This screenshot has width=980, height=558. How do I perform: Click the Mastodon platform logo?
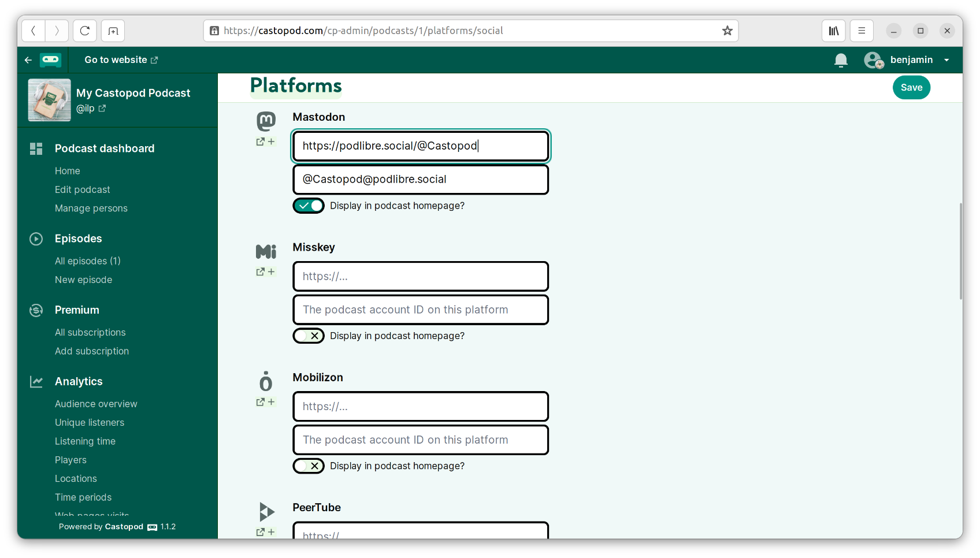(x=266, y=121)
